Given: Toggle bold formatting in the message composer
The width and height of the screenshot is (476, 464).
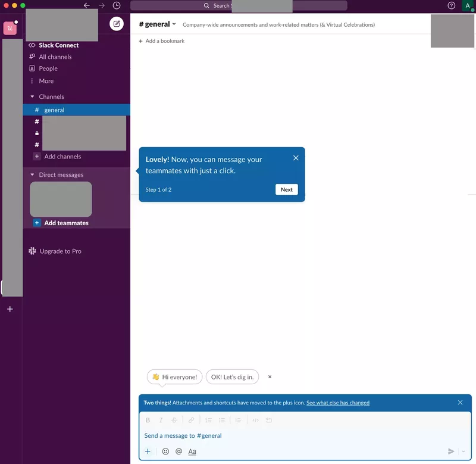Looking at the screenshot, I should coord(148,420).
